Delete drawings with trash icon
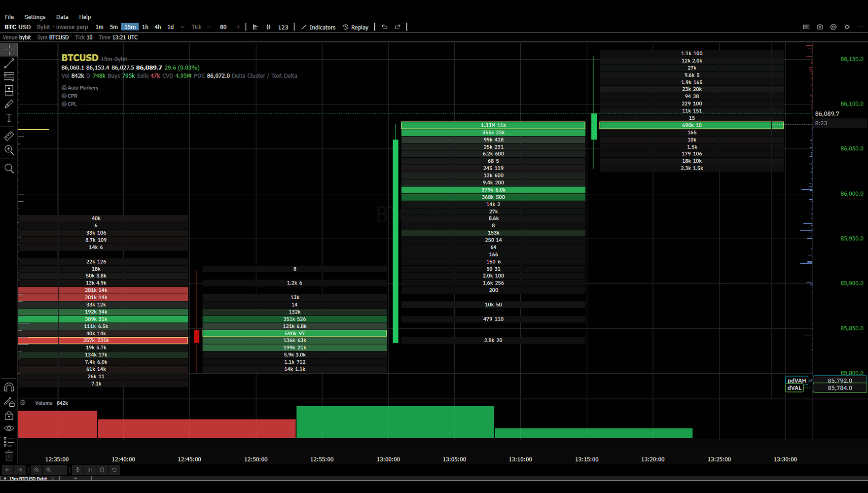The height and width of the screenshot is (493, 868). pyautogui.click(x=9, y=456)
